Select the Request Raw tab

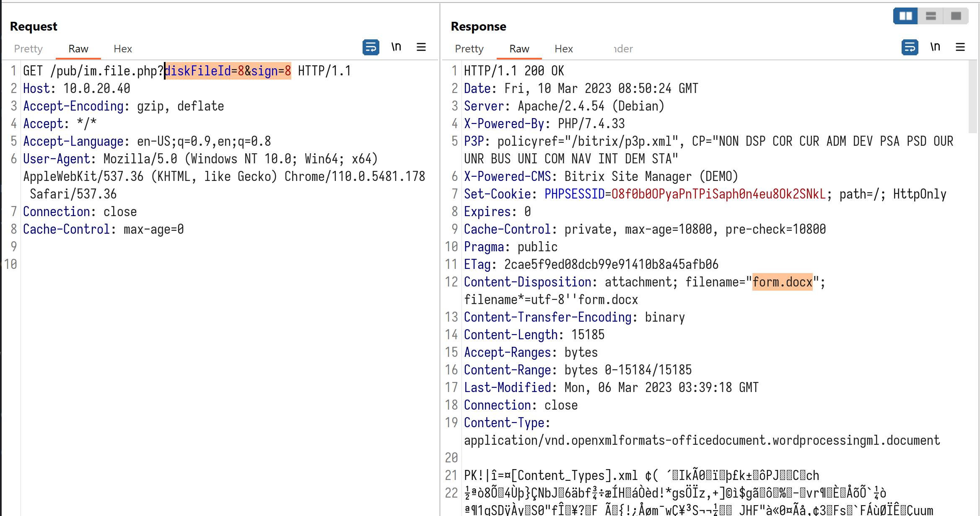click(78, 49)
